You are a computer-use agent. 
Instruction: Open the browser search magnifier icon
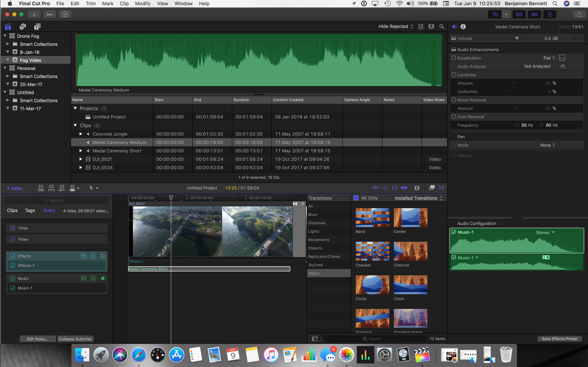[442, 27]
